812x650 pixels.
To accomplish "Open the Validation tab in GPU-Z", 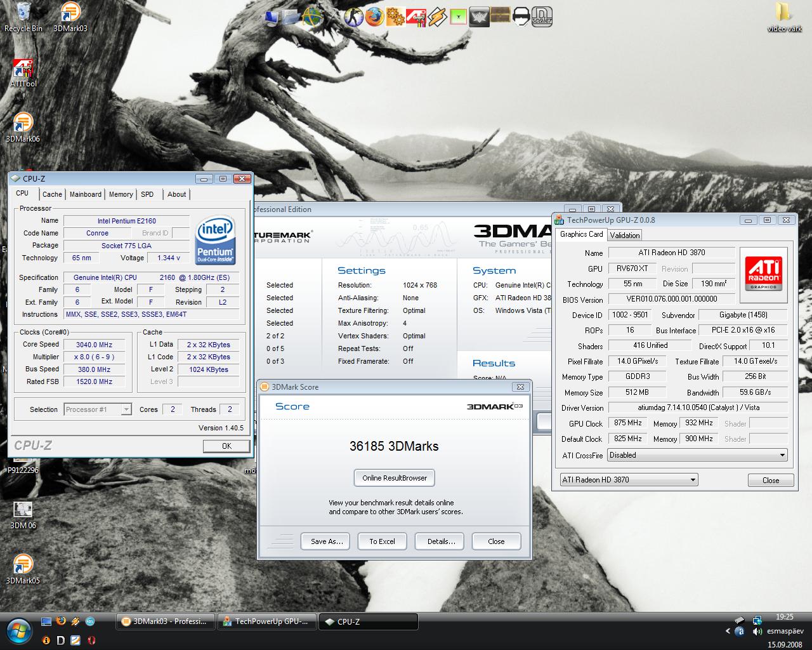I will (625, 235).
